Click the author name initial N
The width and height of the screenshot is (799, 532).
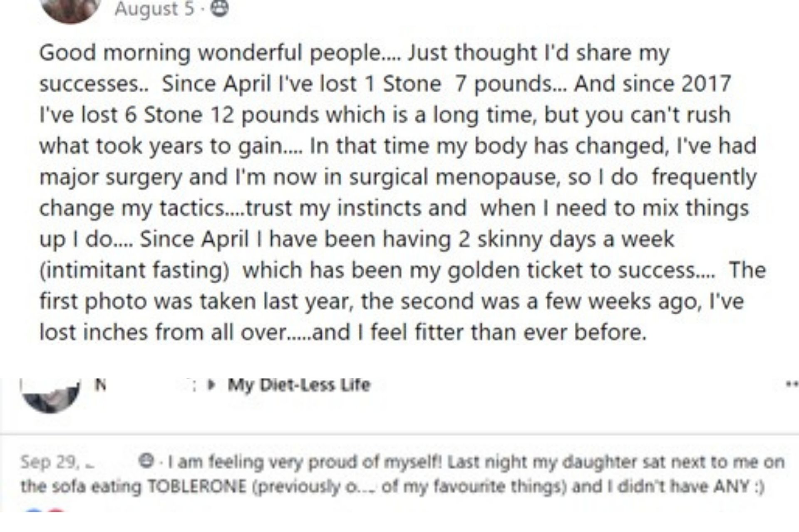[100, 385]
